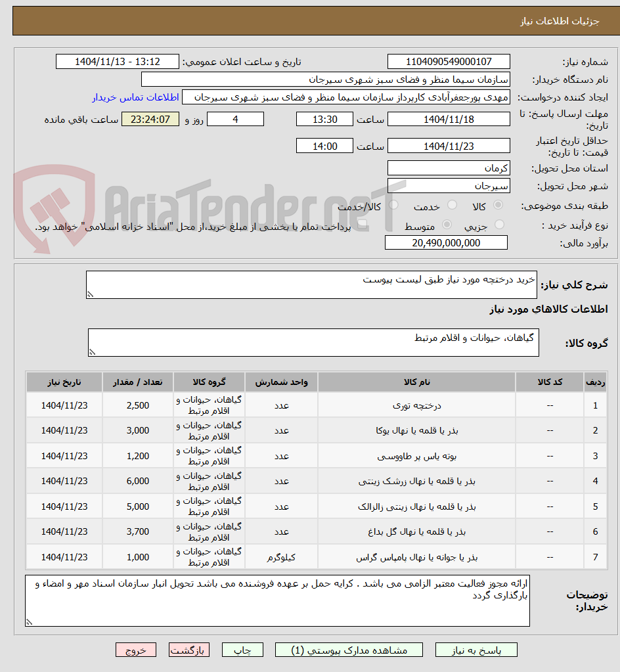The width and height of the screenshot is (620, 672).
Task: Click the price validity date 1404/11/23 field
Action: (449, 146)
